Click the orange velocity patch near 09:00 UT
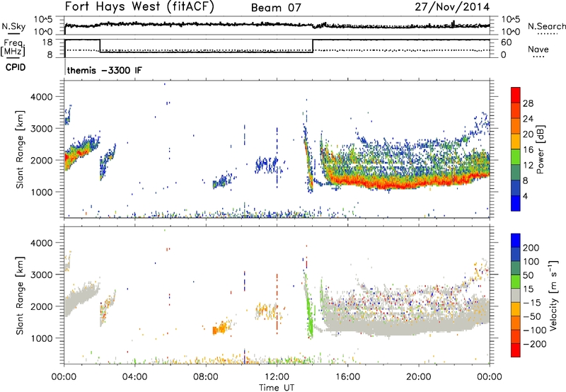 (x=221, y=328)
